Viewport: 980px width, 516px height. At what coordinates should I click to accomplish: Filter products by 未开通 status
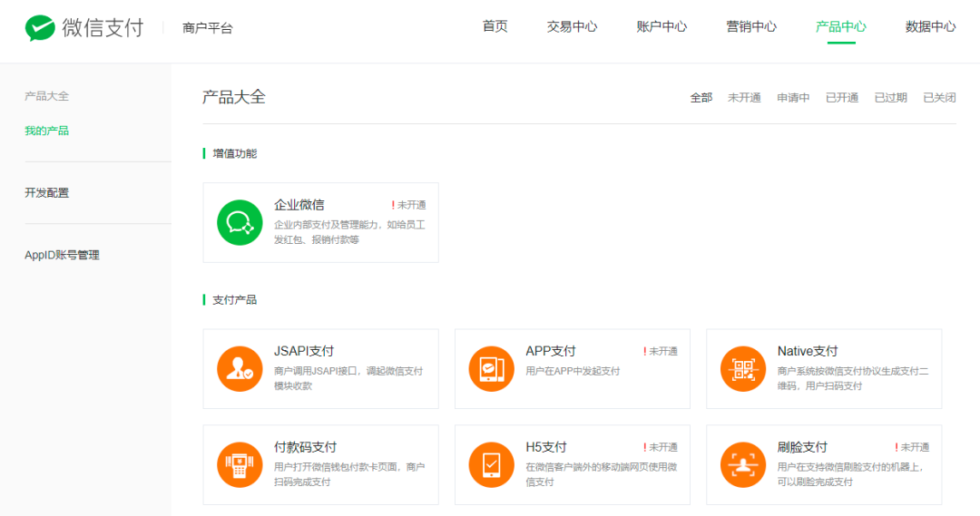pos(744,97)
